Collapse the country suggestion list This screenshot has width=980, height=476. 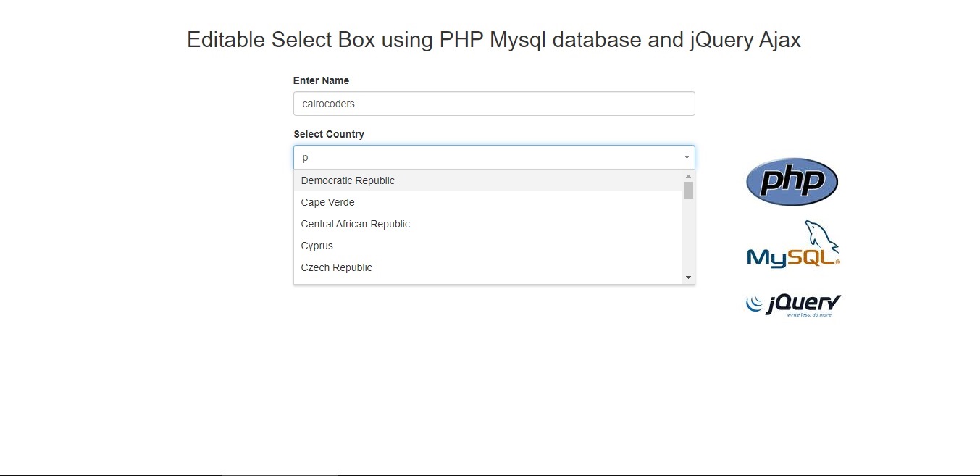pyautogui.click(x=686, y=156)
